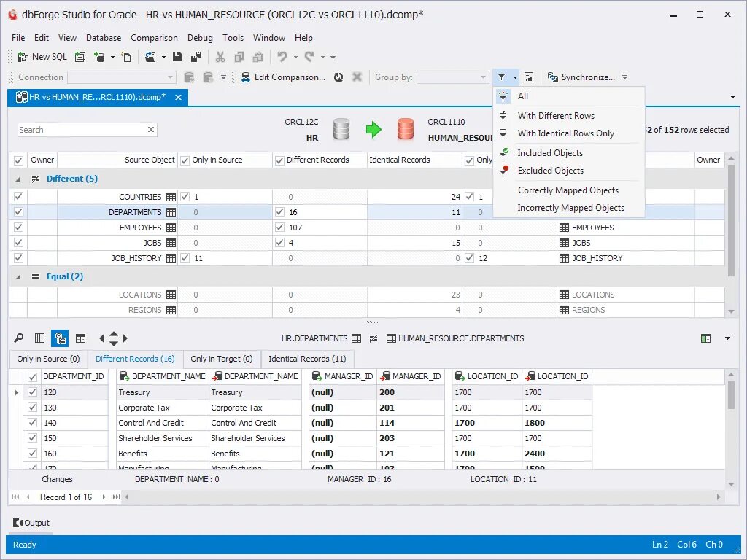Click the redo arrow icon
The height and width of the screenshot is (560, 747).
(x=309, y=57)
